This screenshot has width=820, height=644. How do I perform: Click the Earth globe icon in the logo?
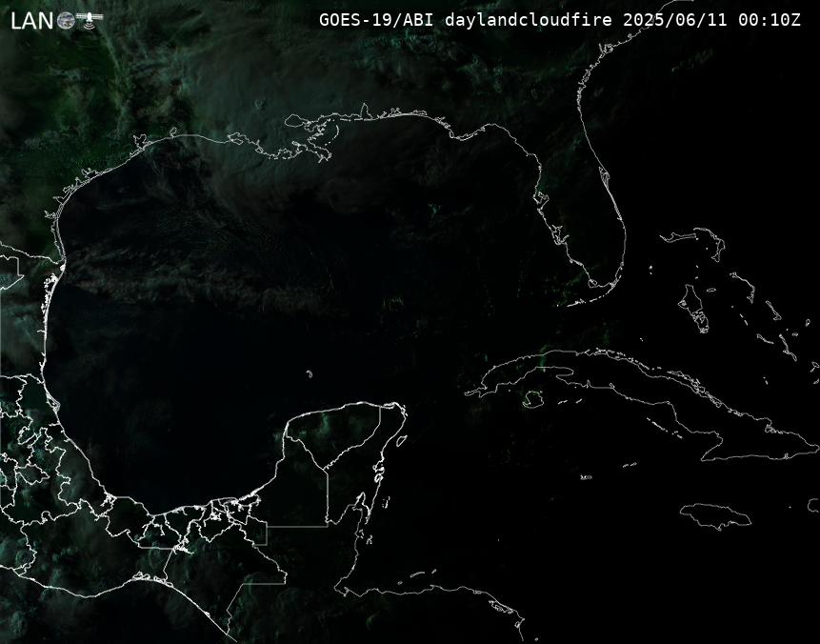tap(66, 20)
